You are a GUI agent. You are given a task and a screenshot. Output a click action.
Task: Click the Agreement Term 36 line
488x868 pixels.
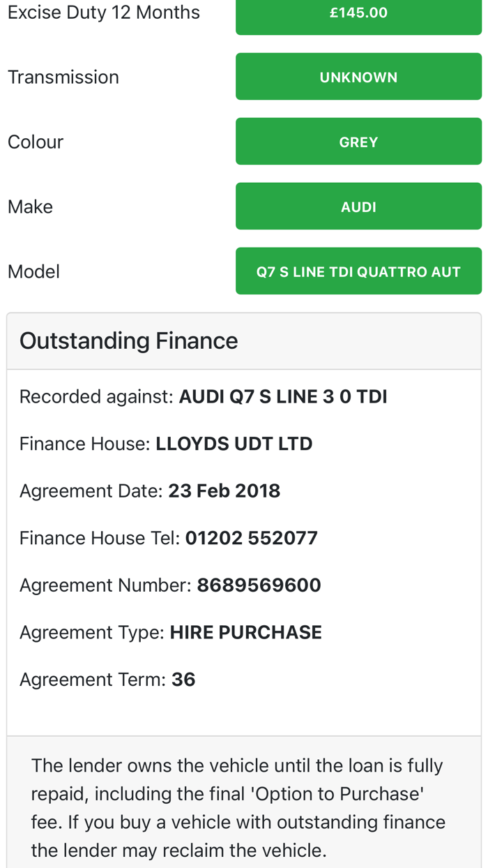(x=107, y=680)
